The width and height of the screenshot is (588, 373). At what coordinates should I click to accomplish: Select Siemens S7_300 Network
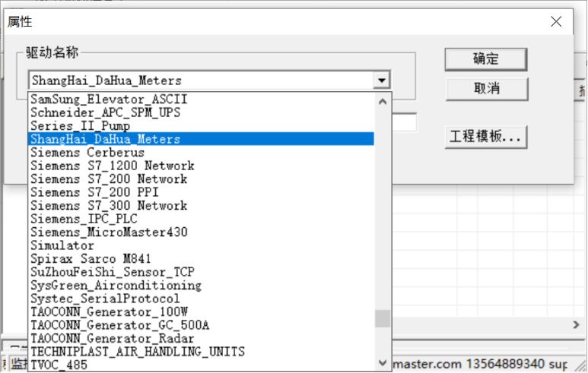click(202, 206)
